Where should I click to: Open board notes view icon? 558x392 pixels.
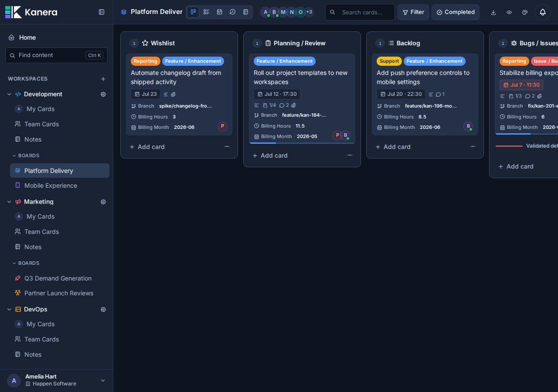pos(245,12)
